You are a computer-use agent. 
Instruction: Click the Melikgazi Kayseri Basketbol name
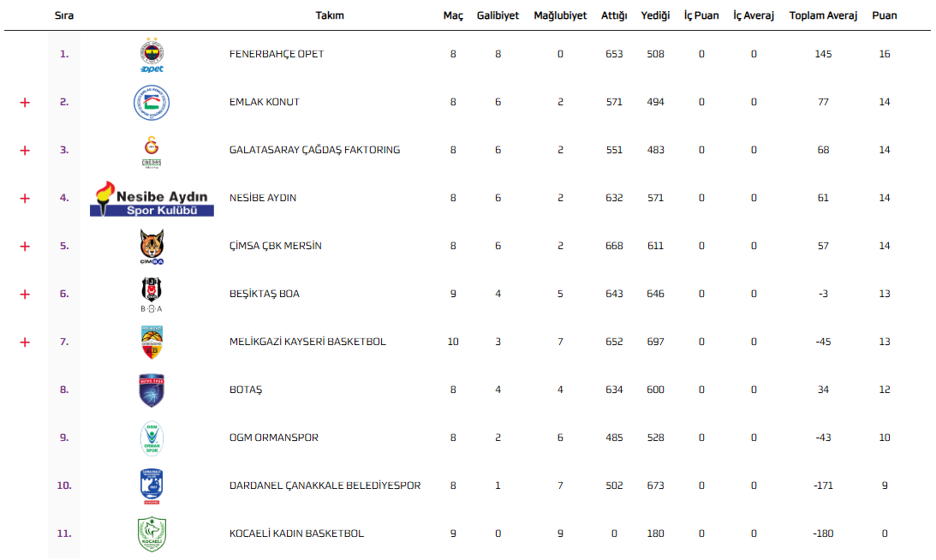307,343
